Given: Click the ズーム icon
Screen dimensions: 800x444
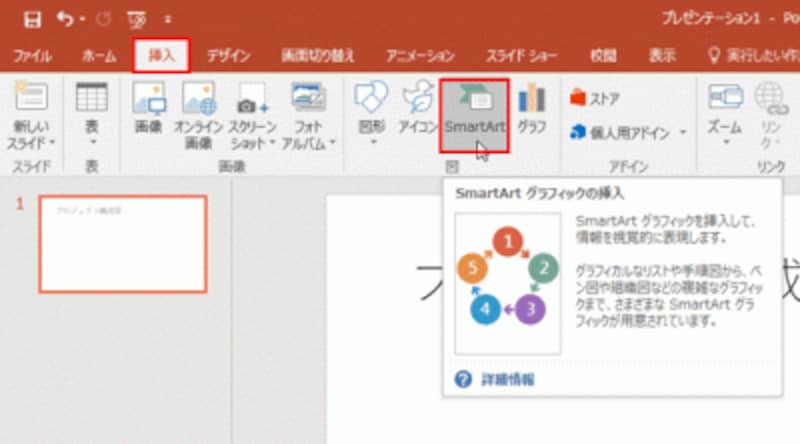Looking at the screenshot, I should click(724, 97).
